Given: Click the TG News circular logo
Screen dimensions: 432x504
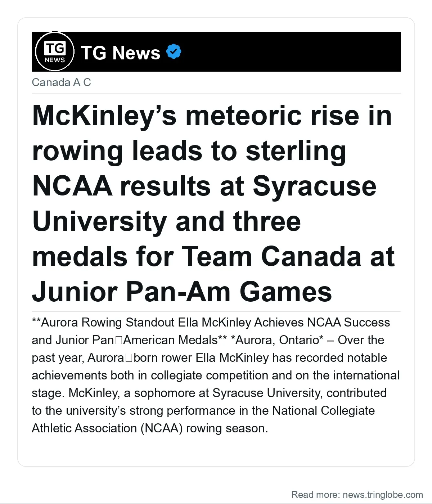Looking at the screenshot, I should tap(55, 51).
